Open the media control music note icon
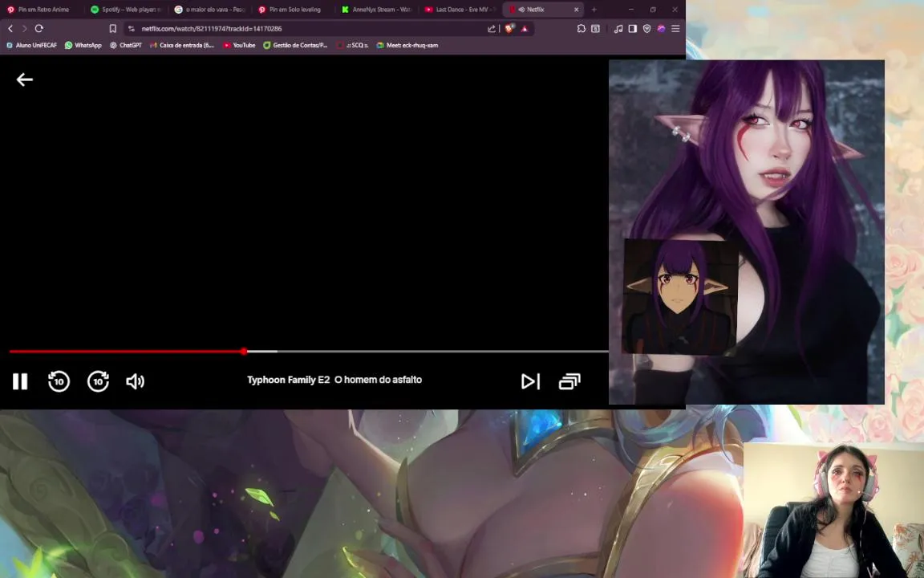 (618, 28)
